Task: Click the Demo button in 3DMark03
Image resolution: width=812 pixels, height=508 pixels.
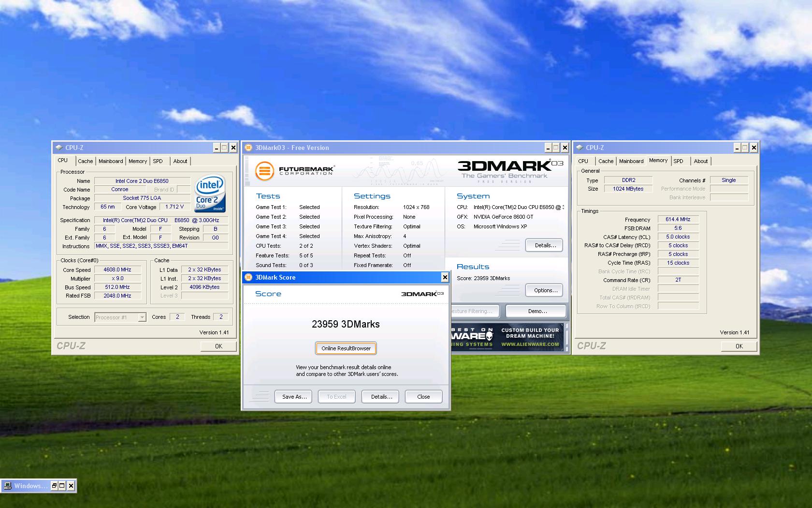Action: pos(536,311)
